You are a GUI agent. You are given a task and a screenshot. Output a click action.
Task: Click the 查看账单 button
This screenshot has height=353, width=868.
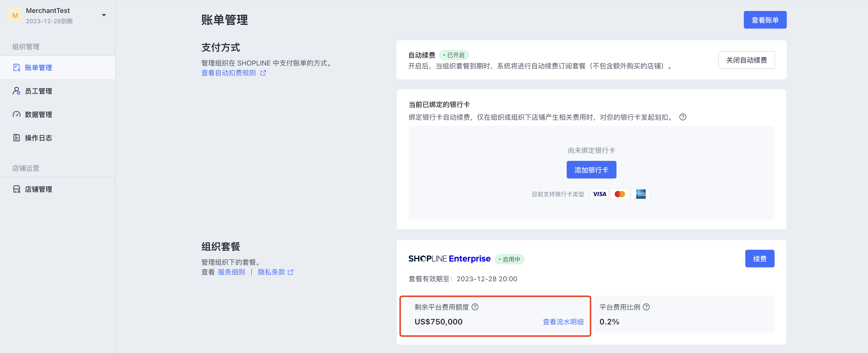[765, 20]
